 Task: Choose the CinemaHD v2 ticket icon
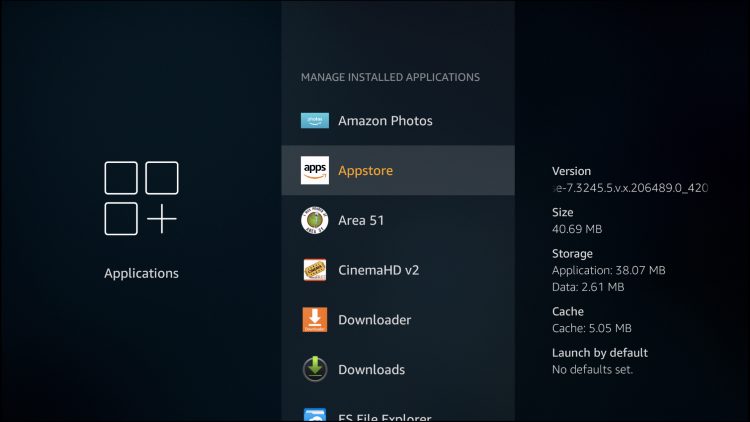coord(315,270)
